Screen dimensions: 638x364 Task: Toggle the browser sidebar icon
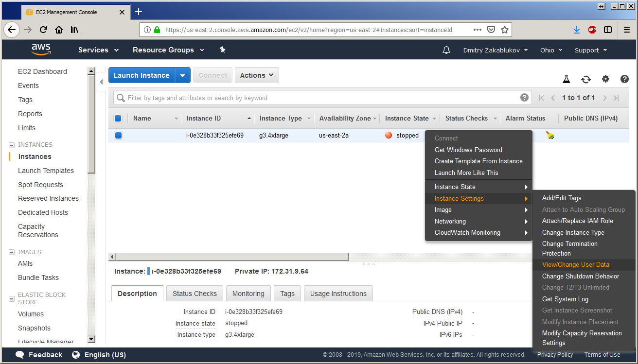tap(608, 30)
